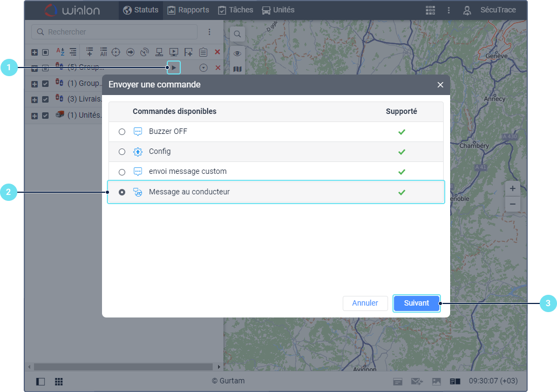Choose the 'envoi message custom' radio option
The height and width of the screenshot is (392, 557).
(x=122, y=172)
